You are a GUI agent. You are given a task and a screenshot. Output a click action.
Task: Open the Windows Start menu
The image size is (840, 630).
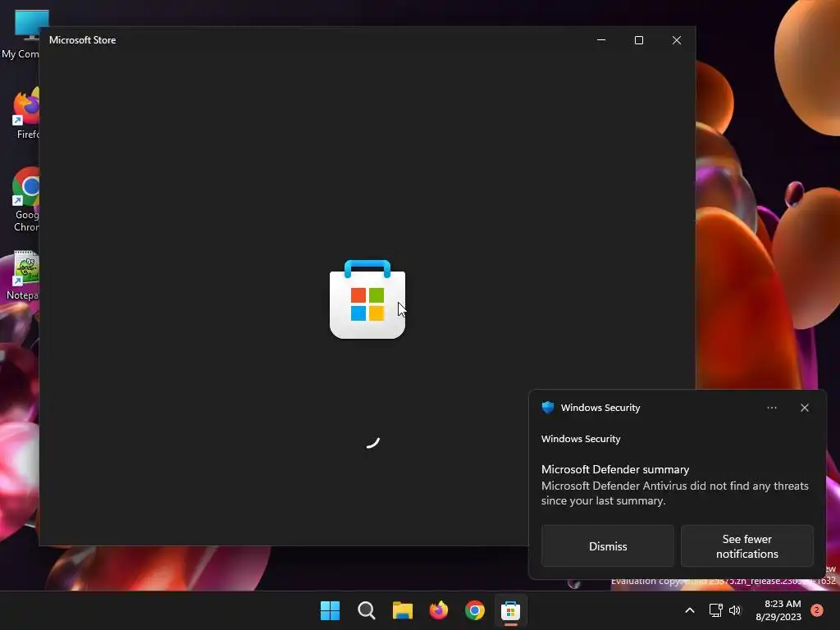330,610
